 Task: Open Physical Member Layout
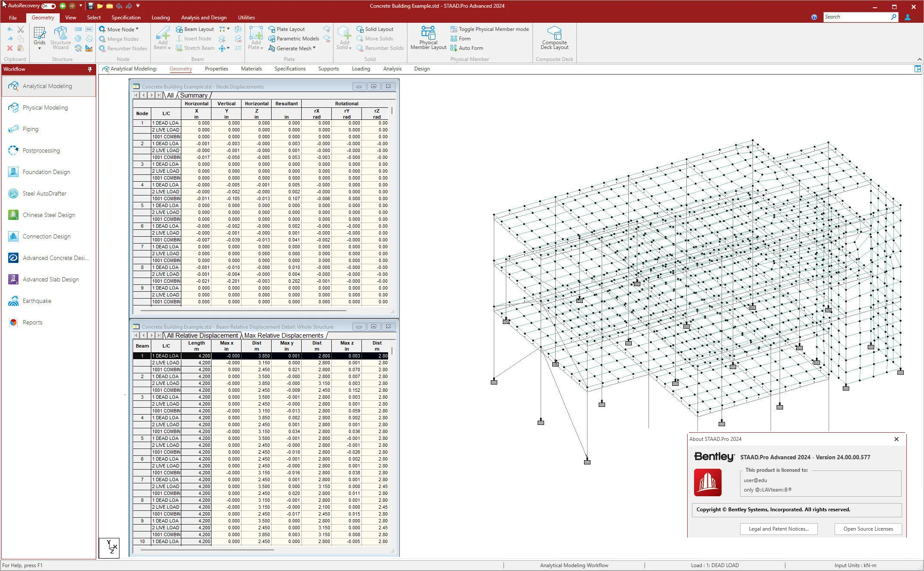[x=428, y=38]
